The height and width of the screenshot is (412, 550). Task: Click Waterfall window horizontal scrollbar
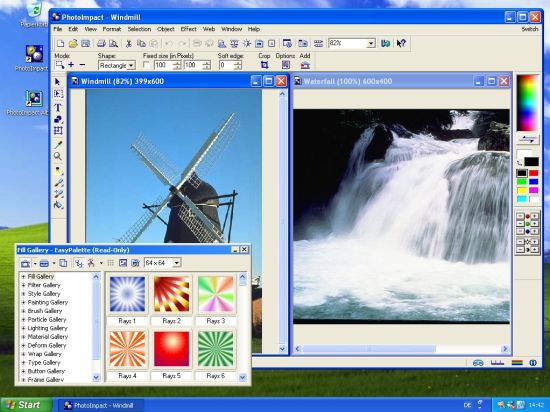(x=401, y=349)
